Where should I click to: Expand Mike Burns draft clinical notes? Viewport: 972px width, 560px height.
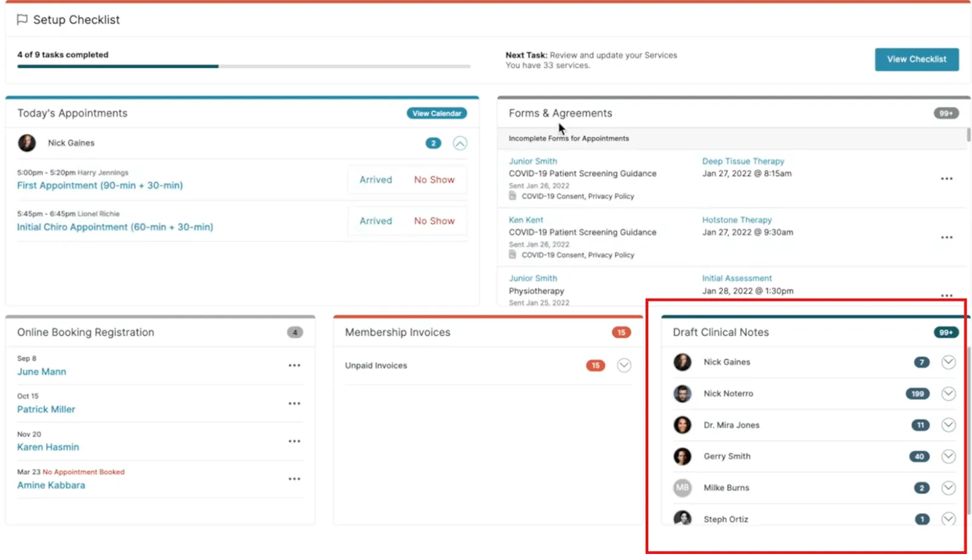pos(948,488)
